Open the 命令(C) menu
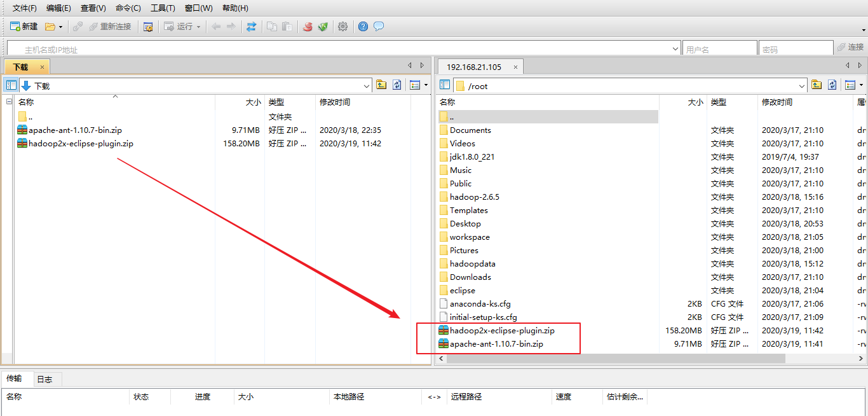The height and width of the screenshot is (416, 868). (x=128, y=8)
